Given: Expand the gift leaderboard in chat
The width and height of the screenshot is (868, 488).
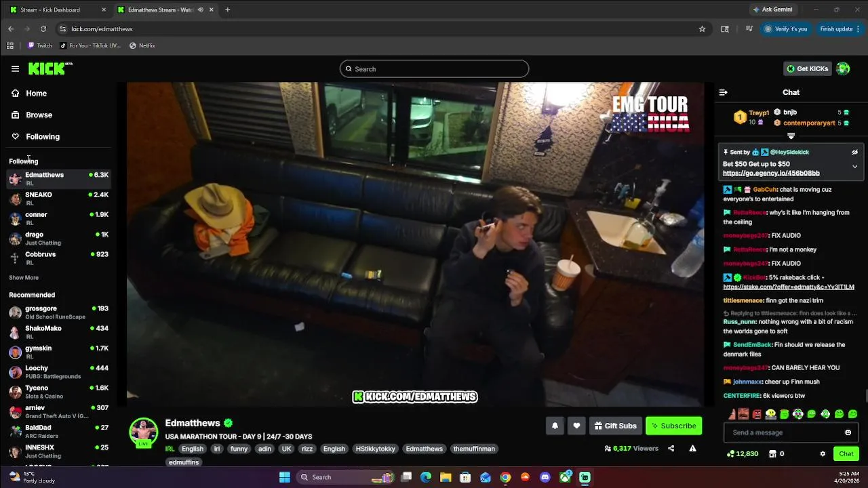Looking at the screenshot, I should pyautogui.click(x=791, y=136).
